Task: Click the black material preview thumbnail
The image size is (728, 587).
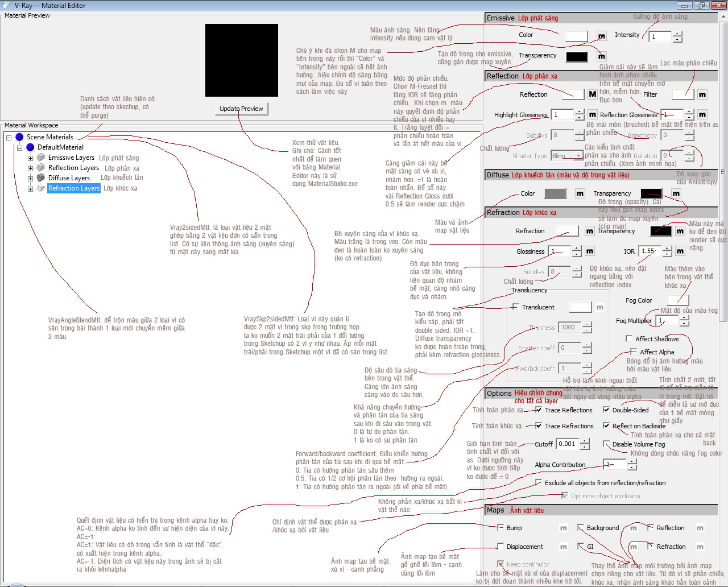Action: (x=242, y=60)
